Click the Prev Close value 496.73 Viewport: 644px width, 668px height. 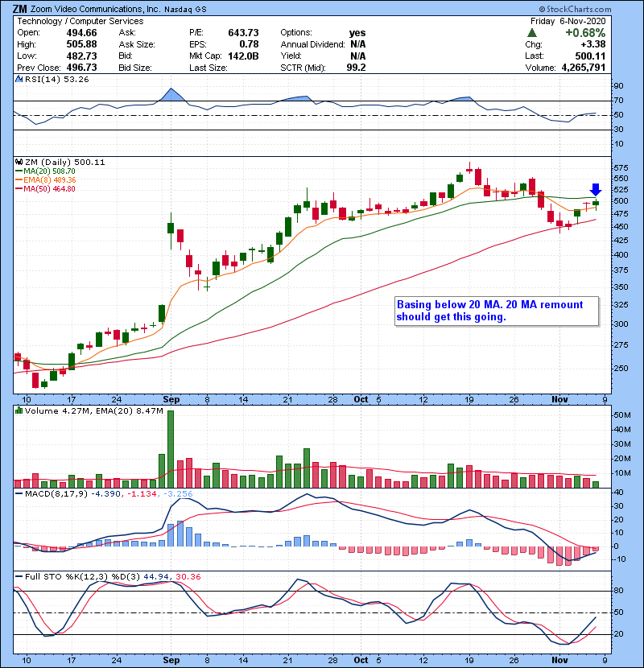(81, 68)
